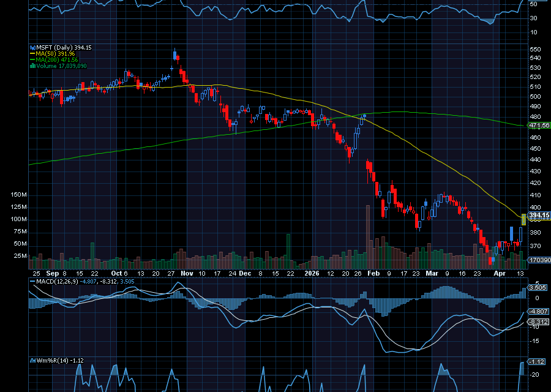Select the green MA(200) legend line marker
The image size is (551, 392).
point(32,59)
